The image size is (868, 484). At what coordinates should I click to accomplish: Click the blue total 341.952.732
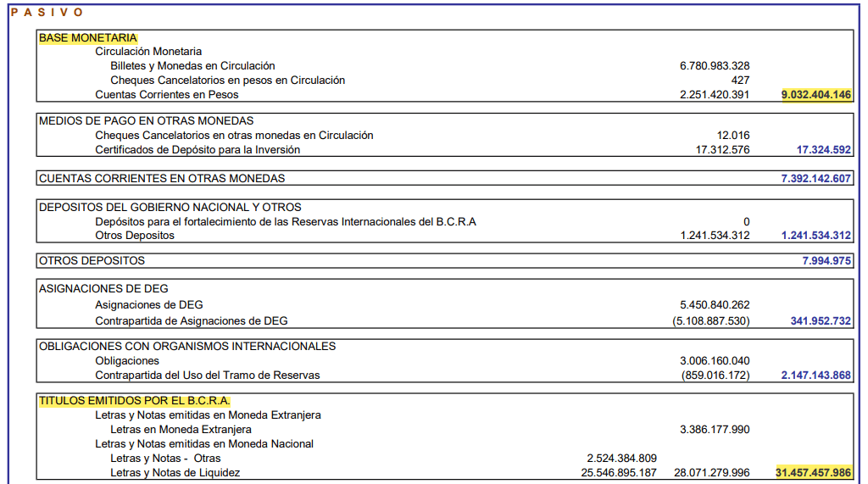pyautogui.click(x=820, y=321)
